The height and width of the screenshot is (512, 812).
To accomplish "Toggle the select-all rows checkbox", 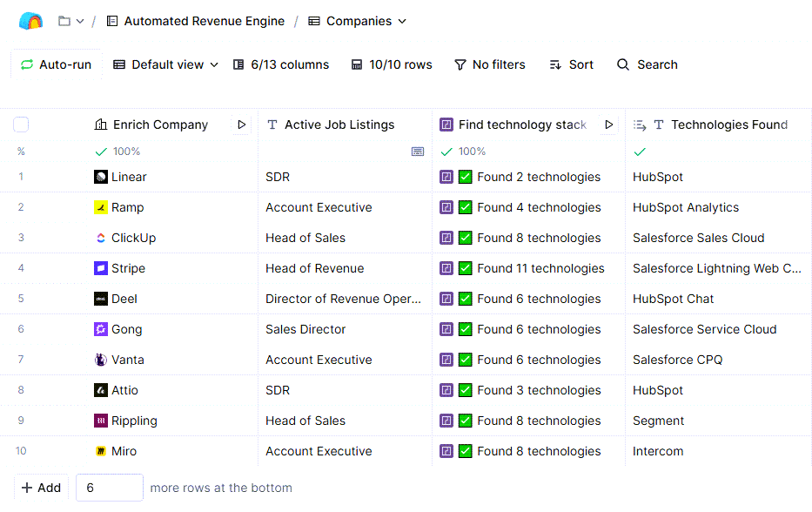I will coord(21,125).
